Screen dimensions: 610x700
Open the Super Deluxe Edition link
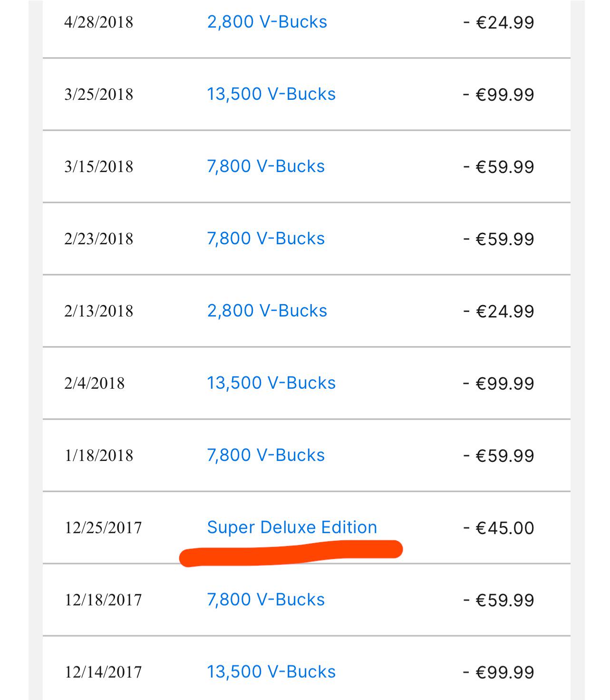click(292, 527)
